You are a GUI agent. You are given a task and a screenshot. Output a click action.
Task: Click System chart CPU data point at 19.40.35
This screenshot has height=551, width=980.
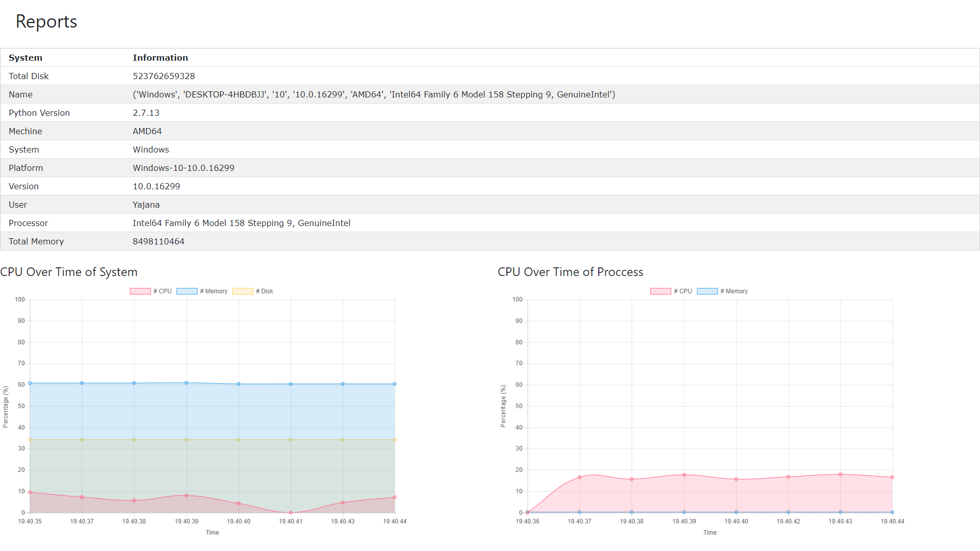(x=30, y=492)
